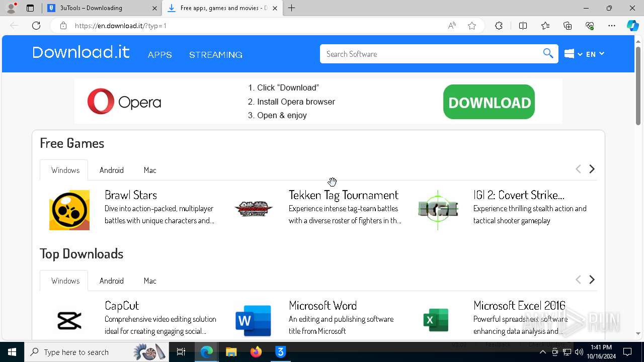
Task: Open IGI 2: Covert Strike title link
Action: point(519,195)
